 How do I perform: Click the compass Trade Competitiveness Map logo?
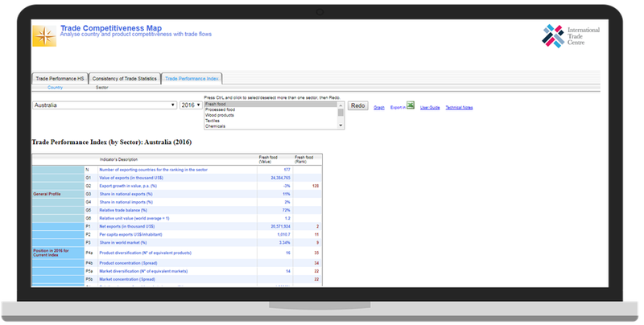pos(44,35)
